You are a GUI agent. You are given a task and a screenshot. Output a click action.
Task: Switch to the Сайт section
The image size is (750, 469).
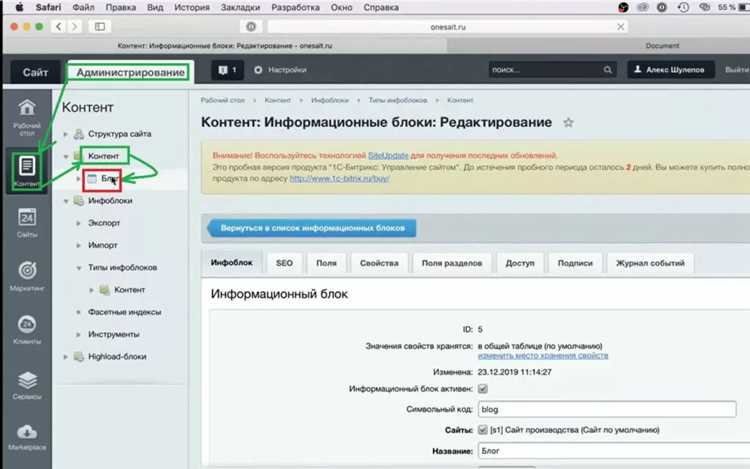(35, 72)
